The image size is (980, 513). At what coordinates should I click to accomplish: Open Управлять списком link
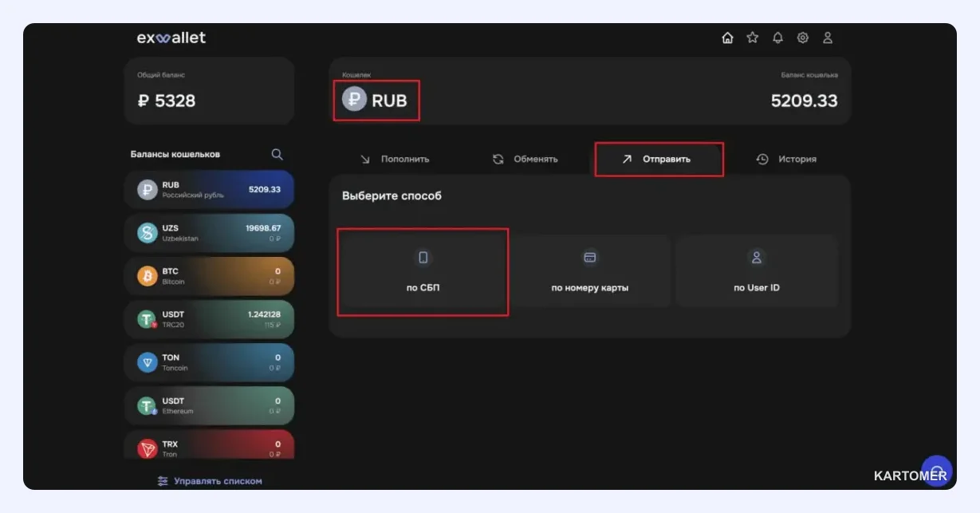(x=210, y=481)
